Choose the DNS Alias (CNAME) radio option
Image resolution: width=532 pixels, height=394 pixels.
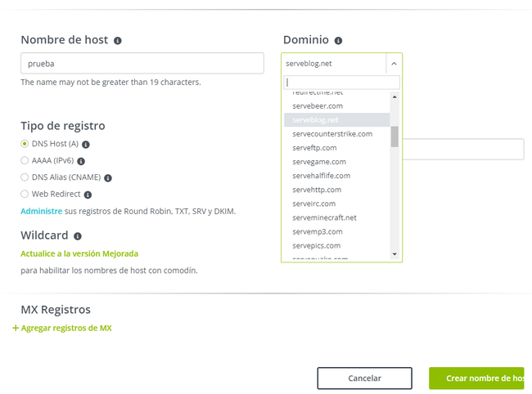point(25,177)
